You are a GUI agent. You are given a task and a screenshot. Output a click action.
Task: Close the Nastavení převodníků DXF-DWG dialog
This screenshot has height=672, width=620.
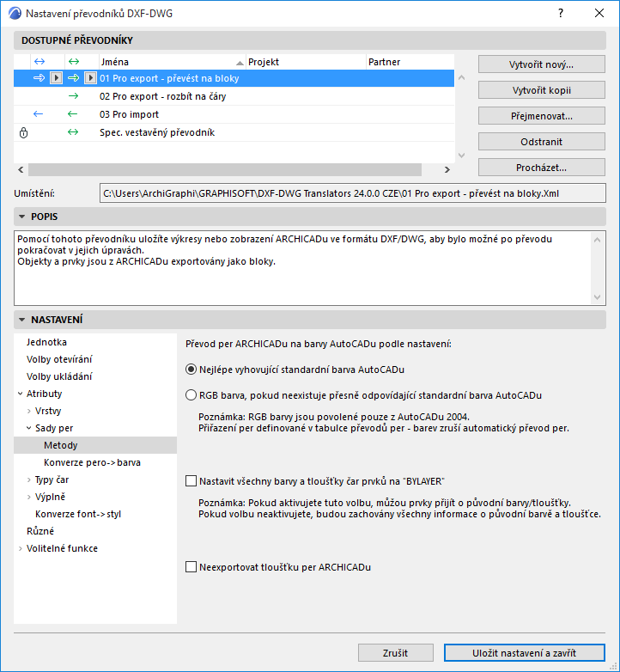(599, 13)
